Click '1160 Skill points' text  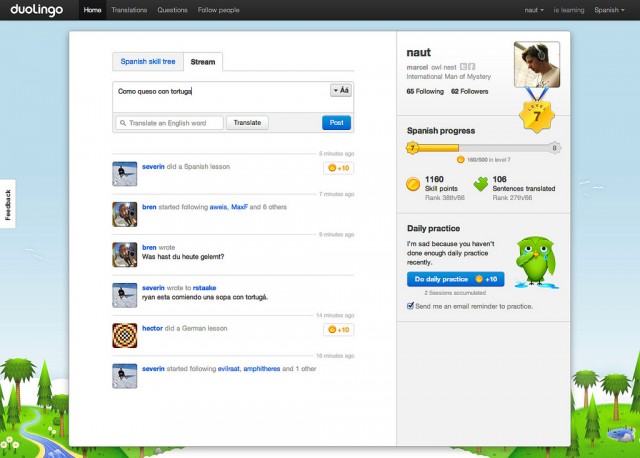[441, 184]
